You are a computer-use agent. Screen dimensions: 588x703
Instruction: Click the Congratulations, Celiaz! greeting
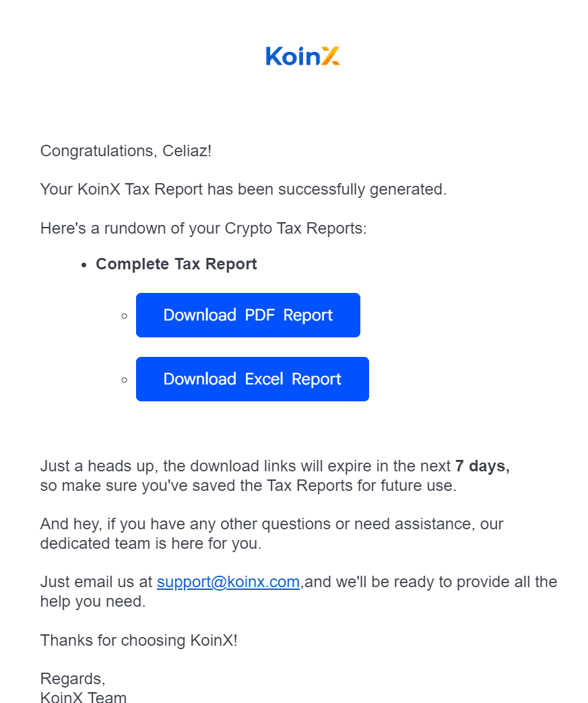click(126, 151)
